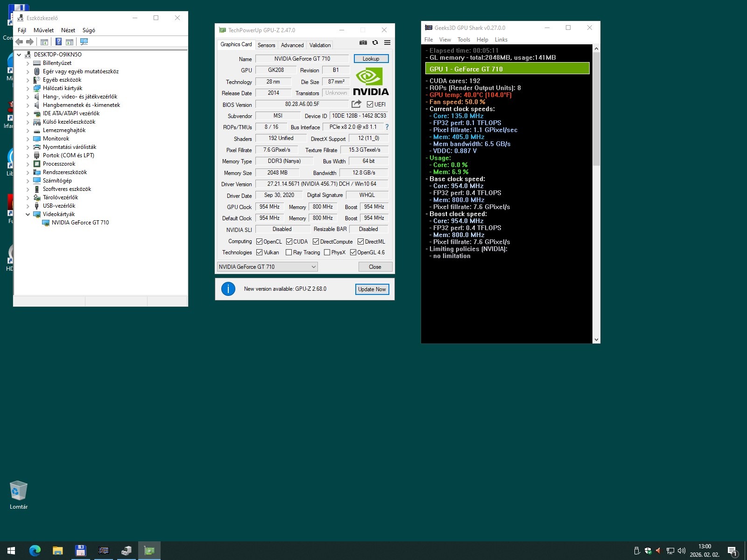747x560 pixels.
Task: Open File Explorer from the taskbar
Action: (x=58, y=551)
